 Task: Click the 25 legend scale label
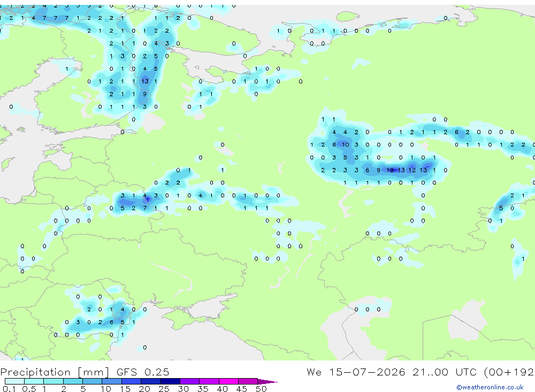(164, 389)
